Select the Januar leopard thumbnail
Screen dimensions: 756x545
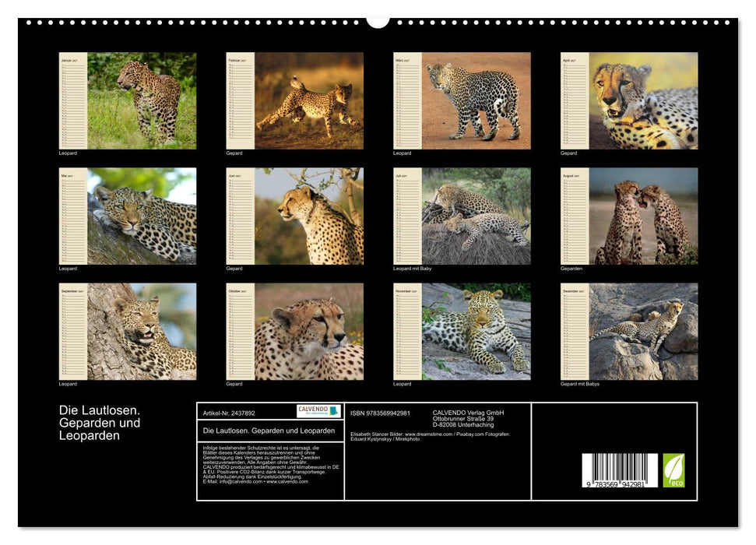(x=127, y=100)
